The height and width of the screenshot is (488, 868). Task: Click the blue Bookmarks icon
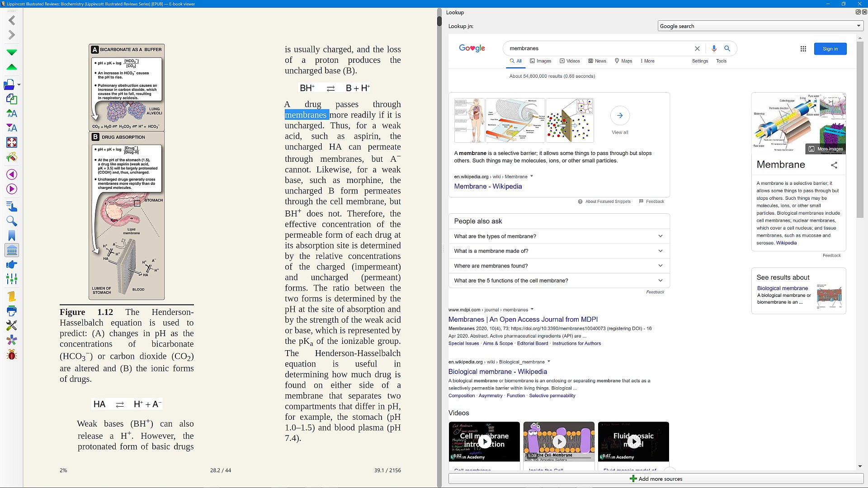[x=12, y=236]
